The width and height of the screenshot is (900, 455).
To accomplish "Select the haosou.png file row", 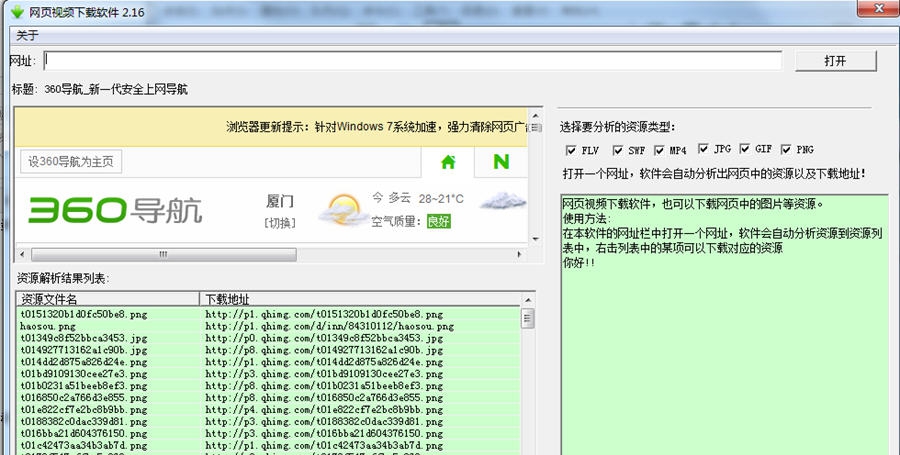I will tap(268, 326).
